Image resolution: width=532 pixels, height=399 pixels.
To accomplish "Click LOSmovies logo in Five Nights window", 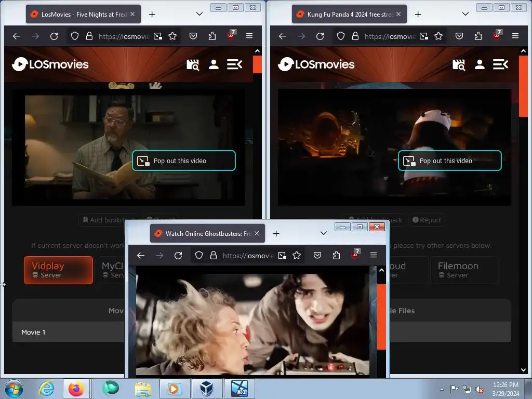I will click(50, 64).
